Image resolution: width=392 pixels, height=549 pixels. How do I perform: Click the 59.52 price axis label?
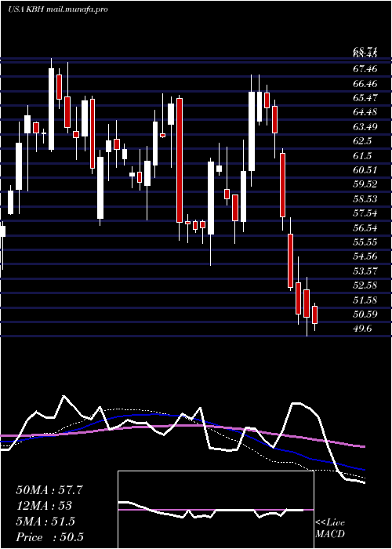pos(365,184)
